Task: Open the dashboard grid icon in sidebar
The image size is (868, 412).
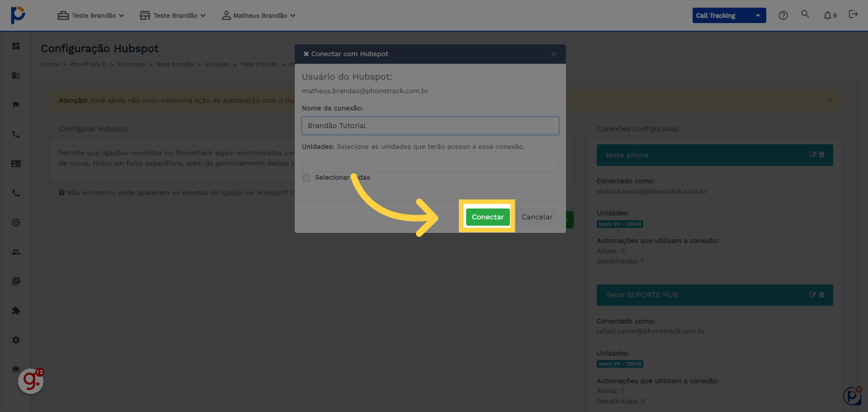Action: pyautogui.click(x=16, y=46)
